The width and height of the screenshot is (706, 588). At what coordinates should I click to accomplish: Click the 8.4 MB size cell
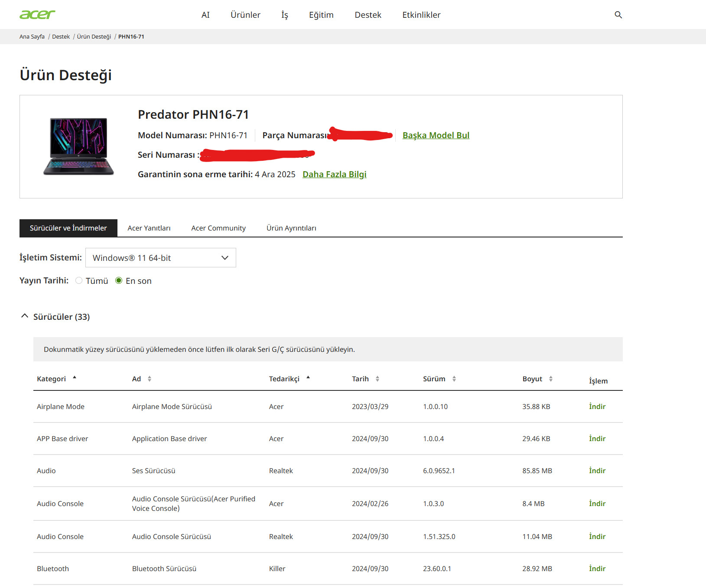(533, 504)
